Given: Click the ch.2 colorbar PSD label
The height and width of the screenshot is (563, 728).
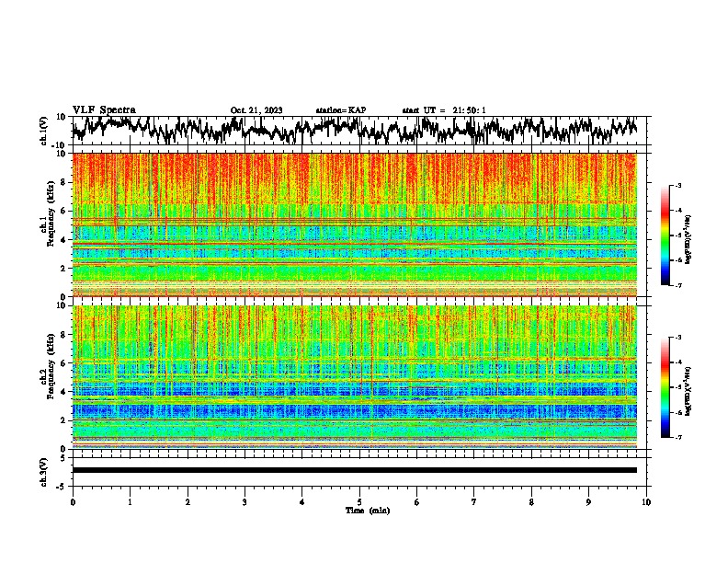Looking at the screenshot, I should point(688,391).
